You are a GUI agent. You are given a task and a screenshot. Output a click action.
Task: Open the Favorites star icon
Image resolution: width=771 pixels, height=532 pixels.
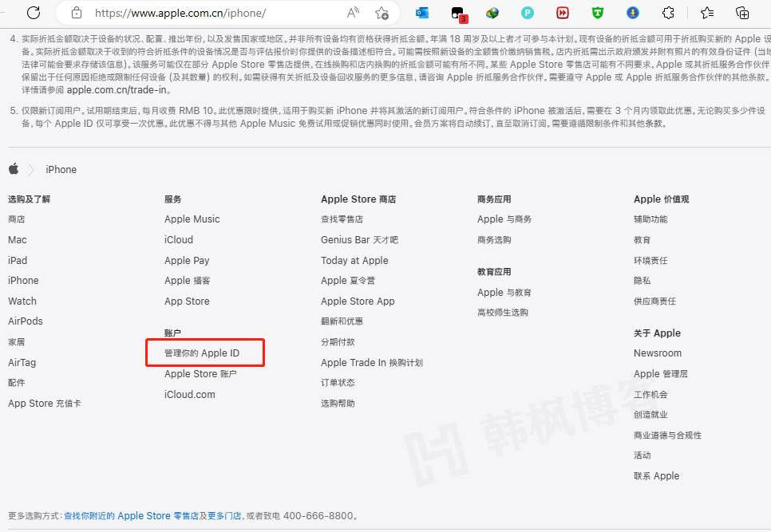[707, 13]
